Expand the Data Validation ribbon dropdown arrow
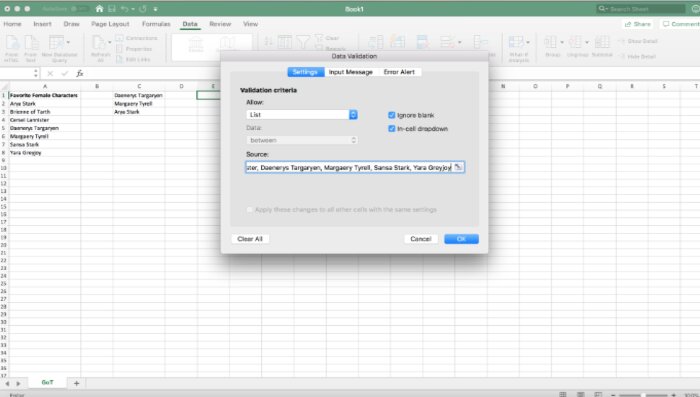This screenshot has width=700, height=397. tap(459, 42)
